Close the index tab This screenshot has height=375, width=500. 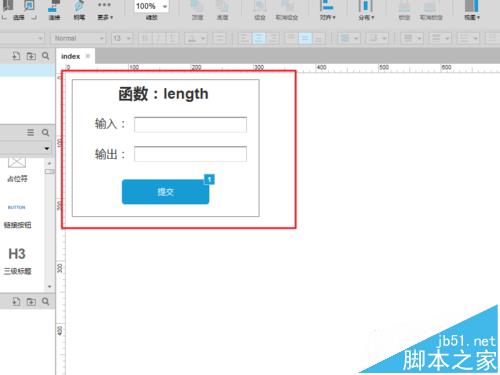coord(88,56)
